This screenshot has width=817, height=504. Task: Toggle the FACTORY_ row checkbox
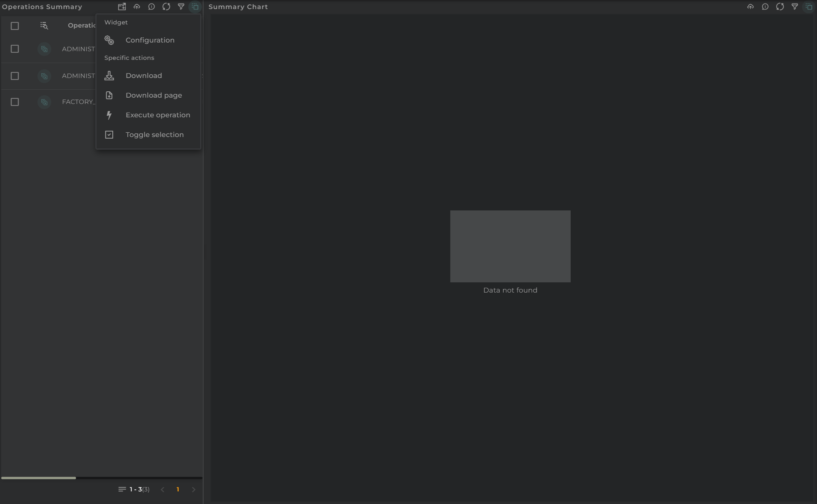(15, 102)
